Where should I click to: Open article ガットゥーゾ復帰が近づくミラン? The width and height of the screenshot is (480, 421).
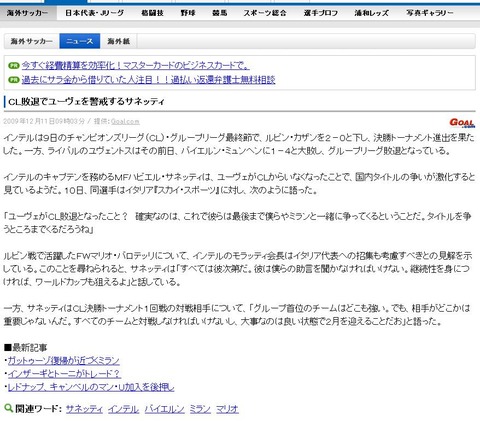pos(64,360)
